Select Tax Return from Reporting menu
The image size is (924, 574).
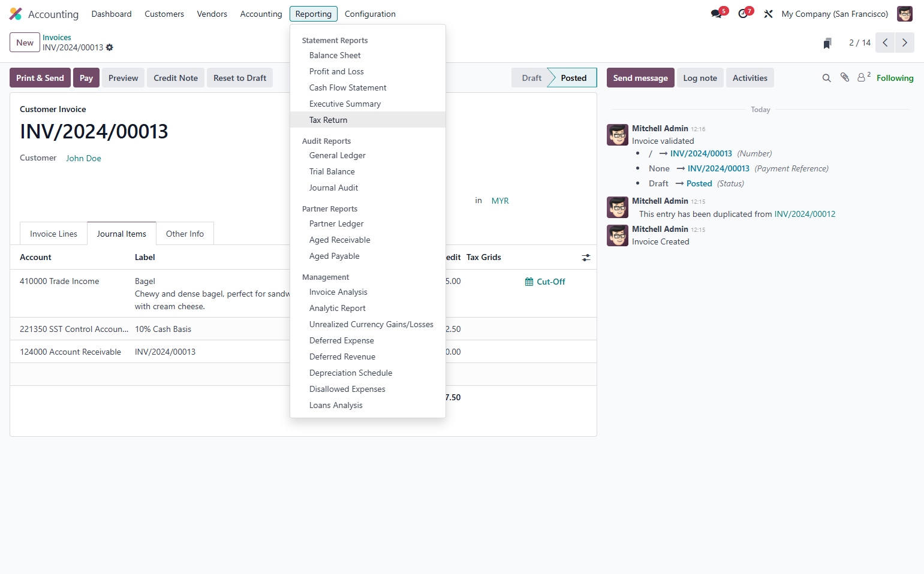pyautogui.click(x=368, y=120)
